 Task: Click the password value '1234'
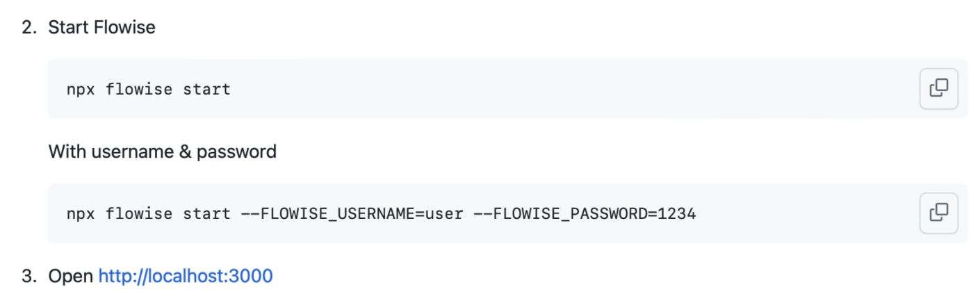click(676, 213)
